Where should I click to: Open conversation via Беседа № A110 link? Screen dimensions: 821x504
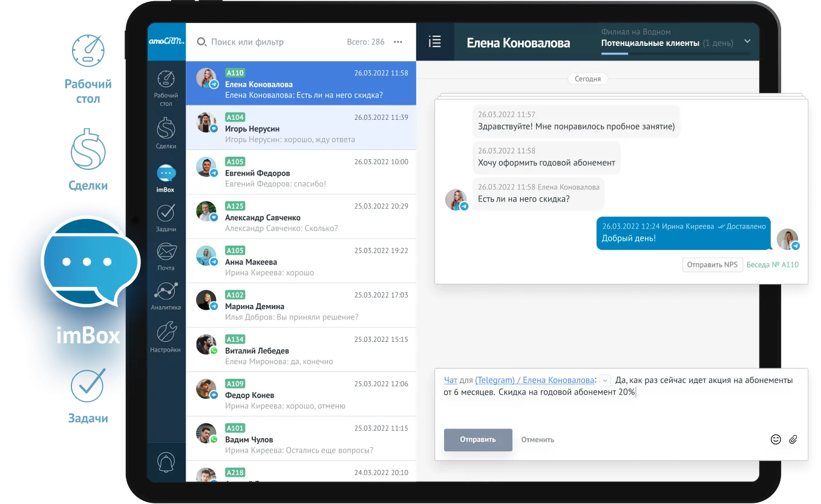point(773,264)
